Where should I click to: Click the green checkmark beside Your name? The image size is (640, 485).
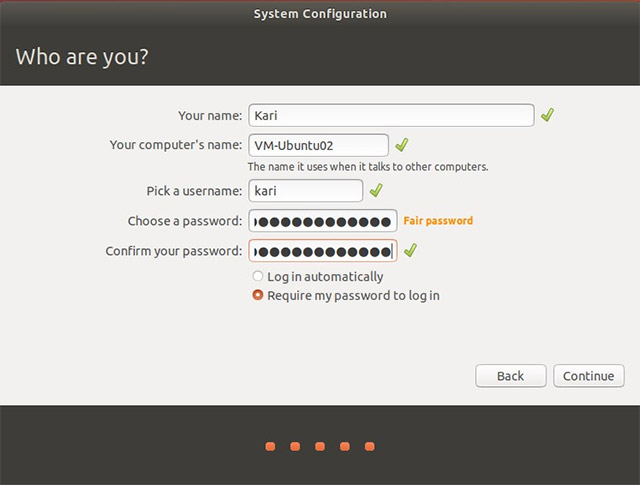tap(547, 115)
